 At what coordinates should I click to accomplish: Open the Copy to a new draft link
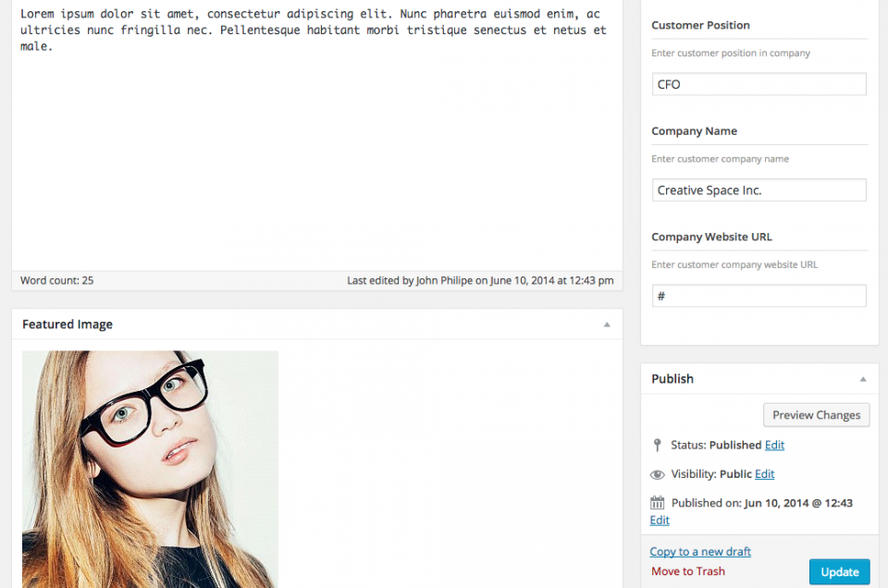coord(700,552)
